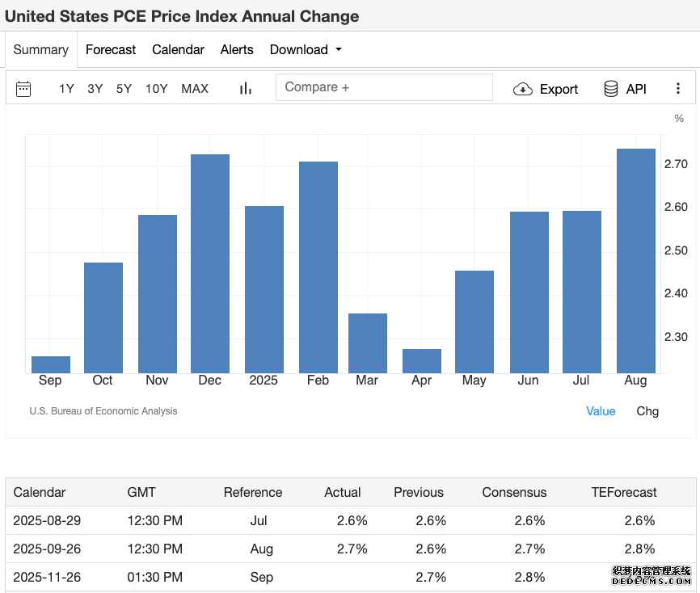Click the Export cloud download icon

523,89
